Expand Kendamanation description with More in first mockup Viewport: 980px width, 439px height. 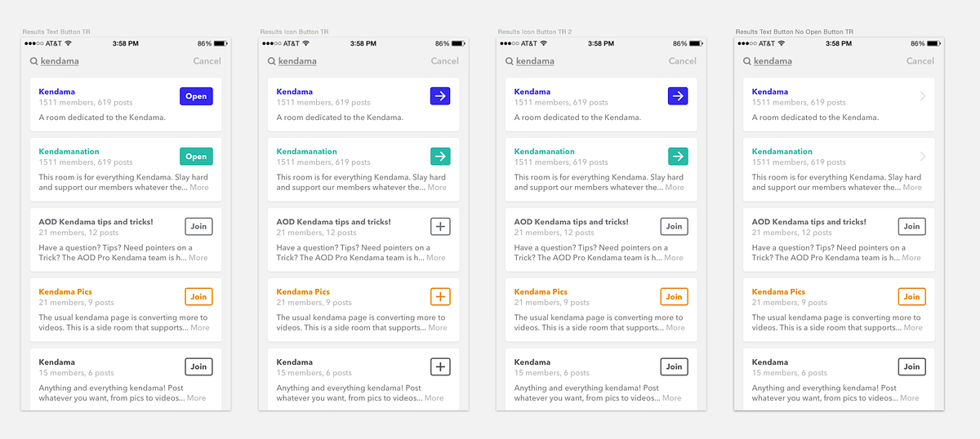point(199,187)
